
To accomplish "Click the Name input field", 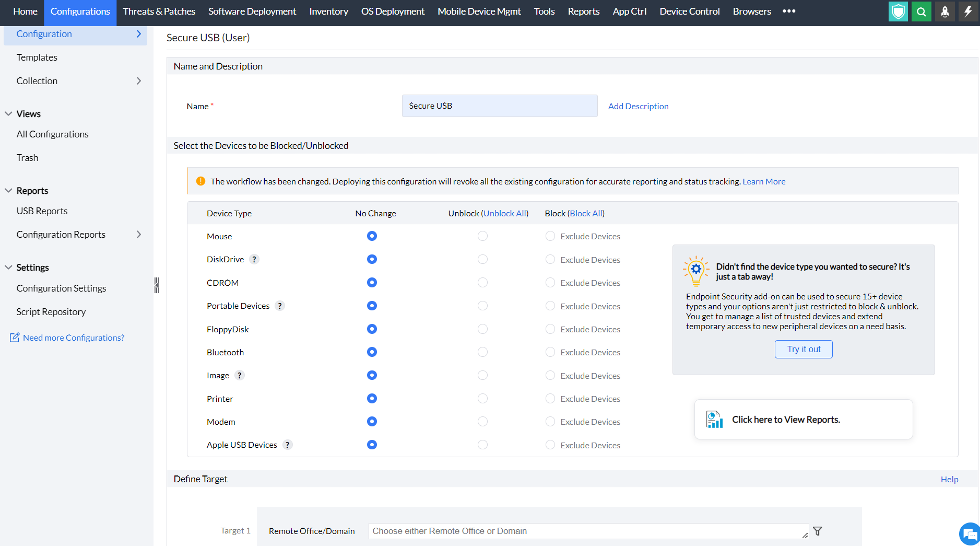I will [x=499, y=106].
